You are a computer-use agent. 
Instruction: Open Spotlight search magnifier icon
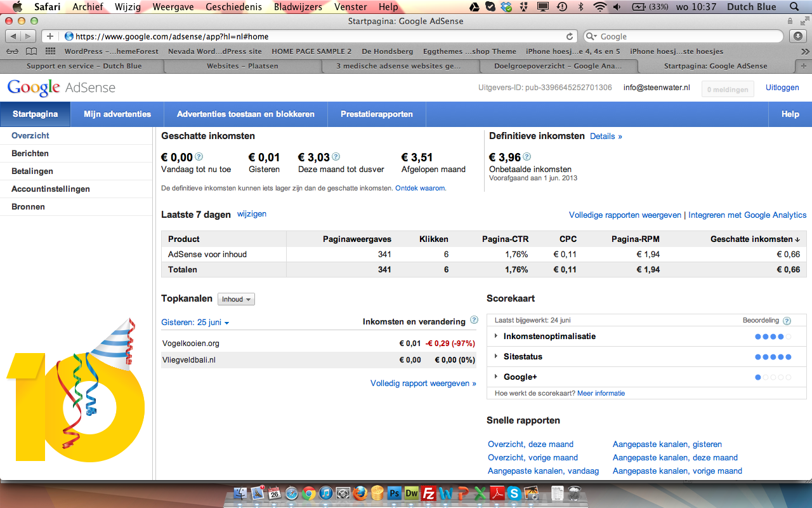pos(794,7)
